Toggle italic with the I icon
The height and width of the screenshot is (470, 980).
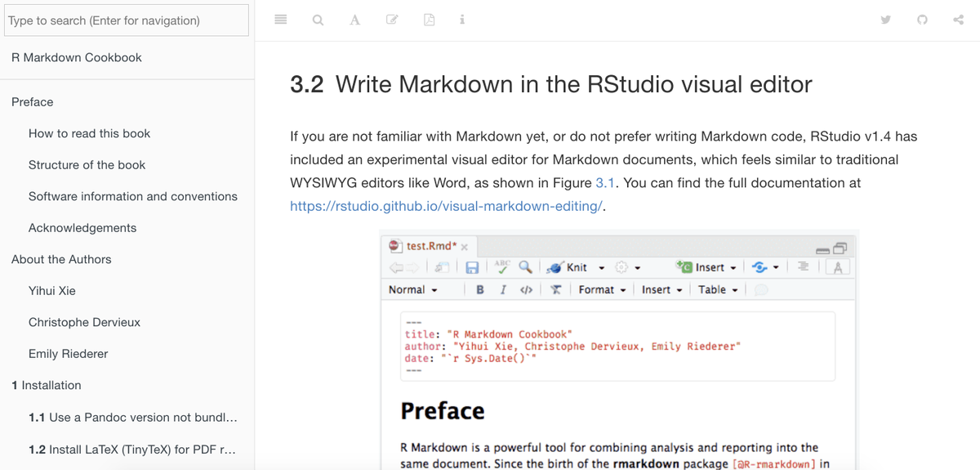coord(502,289)
